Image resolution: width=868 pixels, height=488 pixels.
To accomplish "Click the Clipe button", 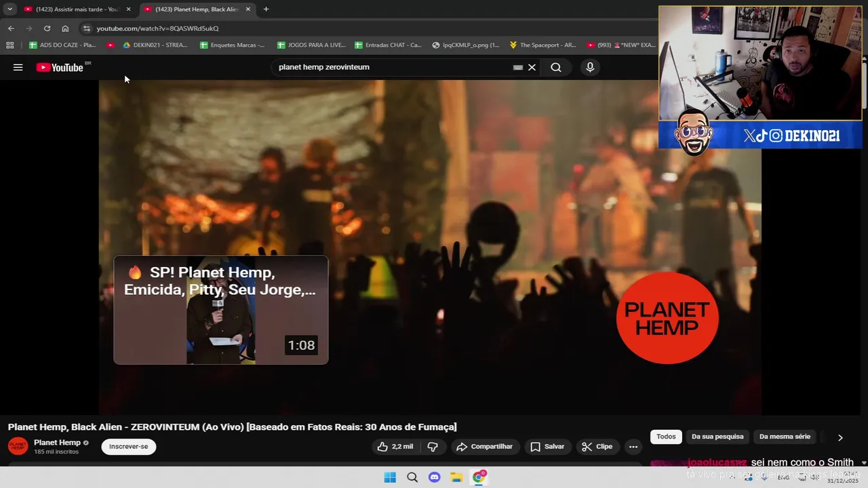I will 597,447.
